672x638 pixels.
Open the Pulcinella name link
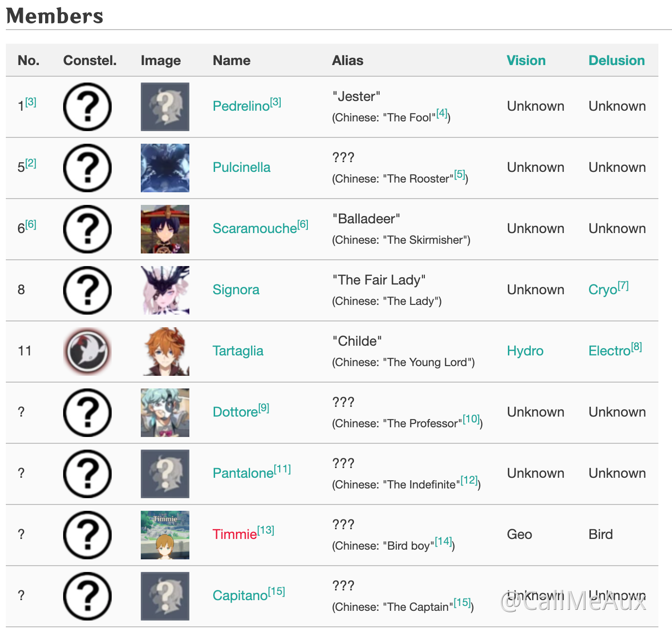241,168
